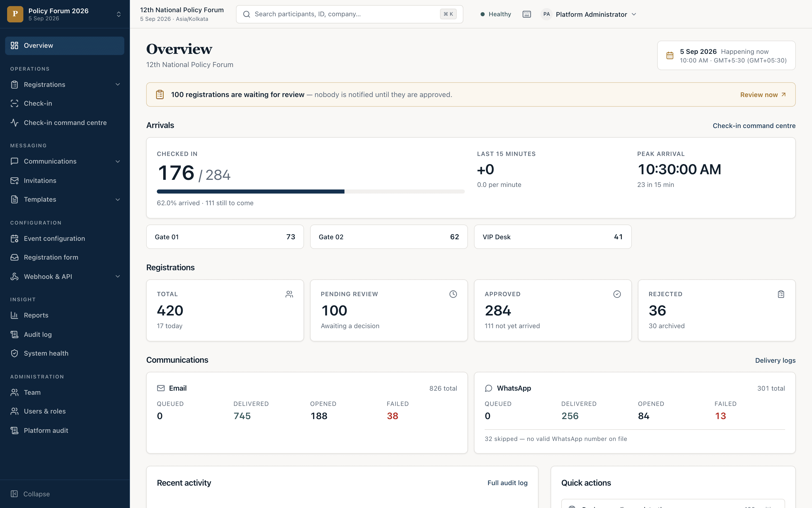Click the Team people icon in the sidebar
Image resolution: width=812 pixels, height=508 pixels.
coord(14,392)
